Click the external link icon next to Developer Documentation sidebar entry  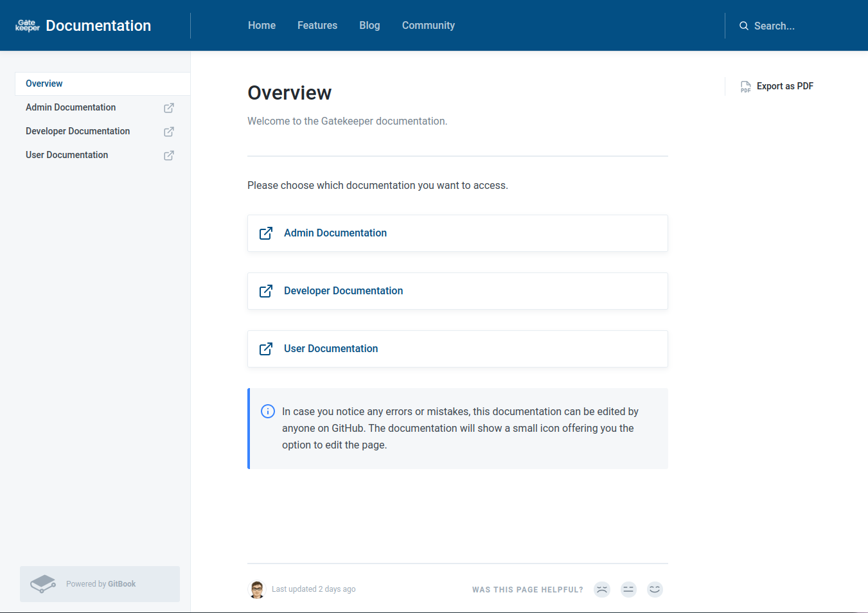[x=168, y=131]
